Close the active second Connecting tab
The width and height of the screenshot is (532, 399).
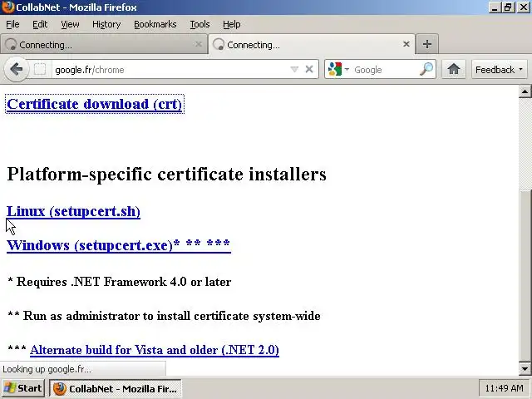click(x=406, y=44)
